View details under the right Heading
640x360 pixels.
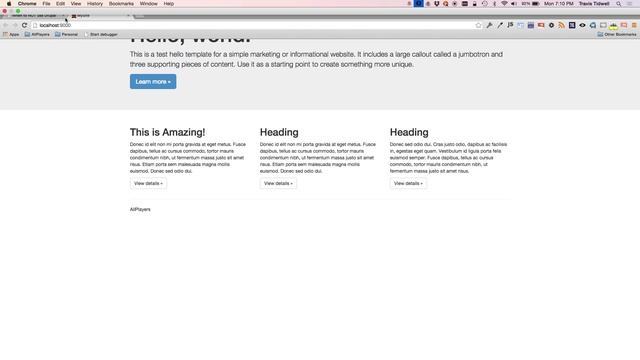[408, 184]
